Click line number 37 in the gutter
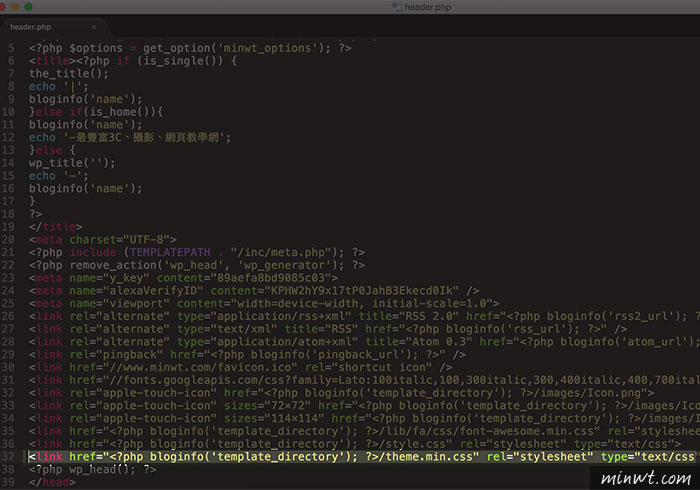The image size is (700, 490). 8,457
